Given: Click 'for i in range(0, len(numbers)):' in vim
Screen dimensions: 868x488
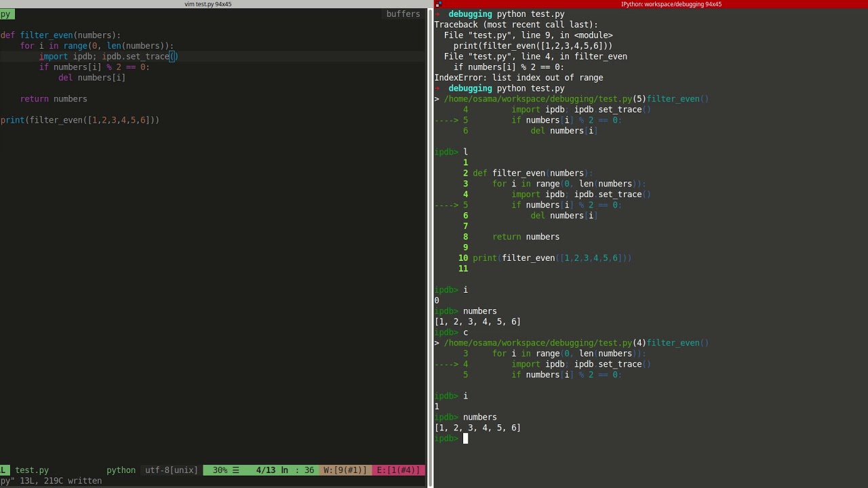Looking at the screenshot, I should coord(97,46).
